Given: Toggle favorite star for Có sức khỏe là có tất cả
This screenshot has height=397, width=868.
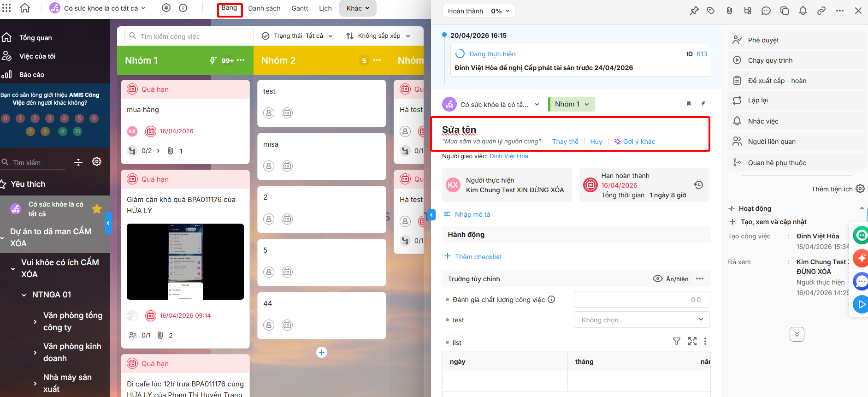Looking at the screenshot, I should pyautogui.click(x=97, y=209).
